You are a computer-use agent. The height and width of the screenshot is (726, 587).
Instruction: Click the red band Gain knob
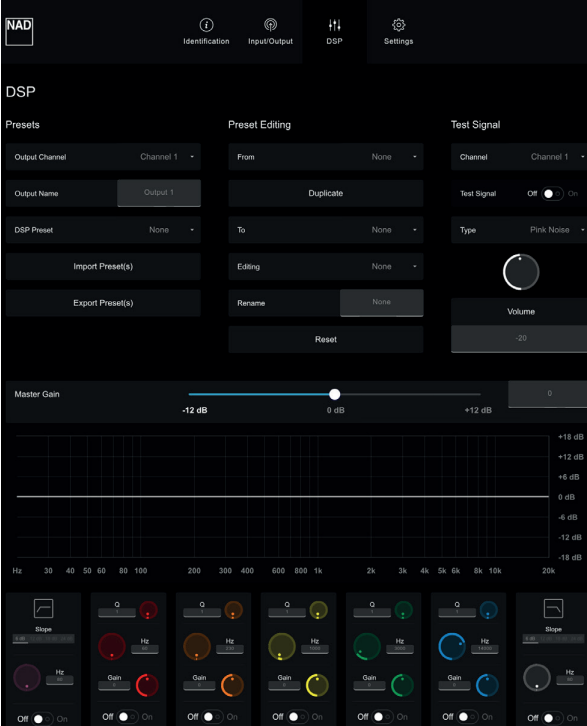(x=147, y=686)
